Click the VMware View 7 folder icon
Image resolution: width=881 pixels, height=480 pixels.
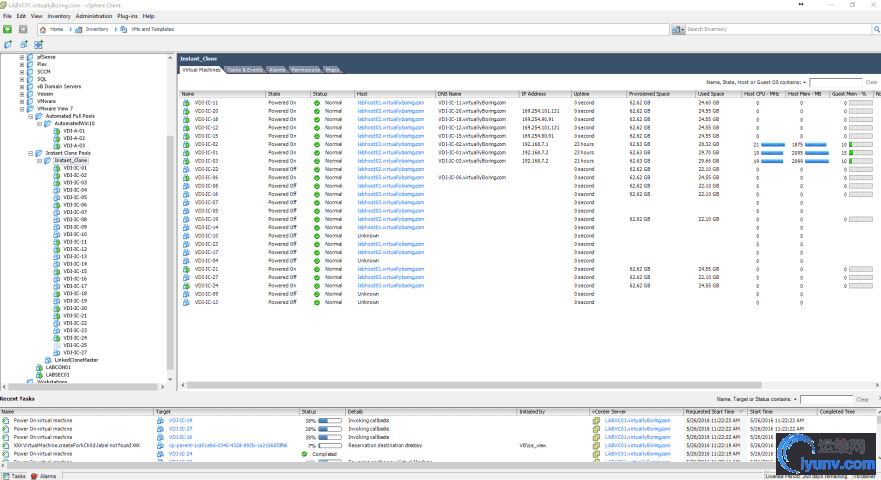[x=30, y=108]
